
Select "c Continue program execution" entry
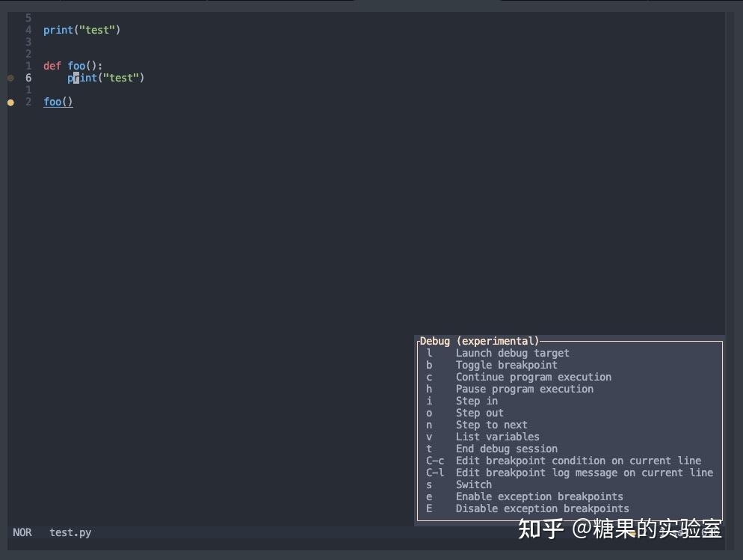pyautogui.click(x=532, y=377)
